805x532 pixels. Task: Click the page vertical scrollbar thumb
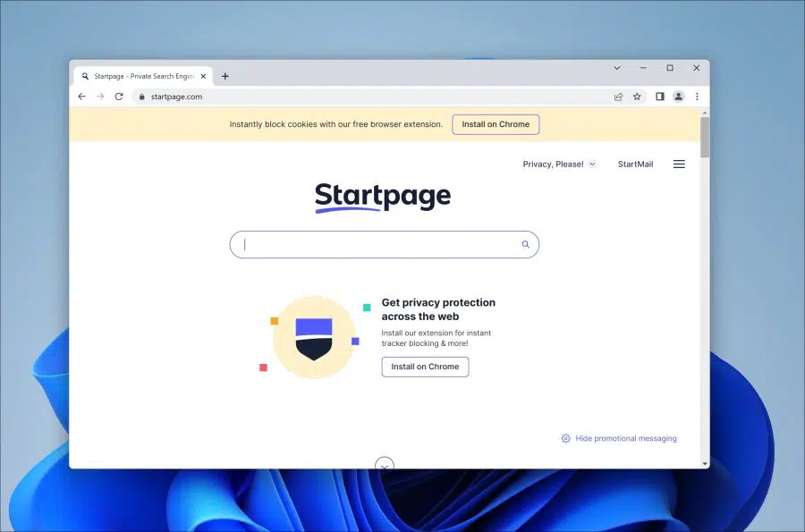click(705, 137)
